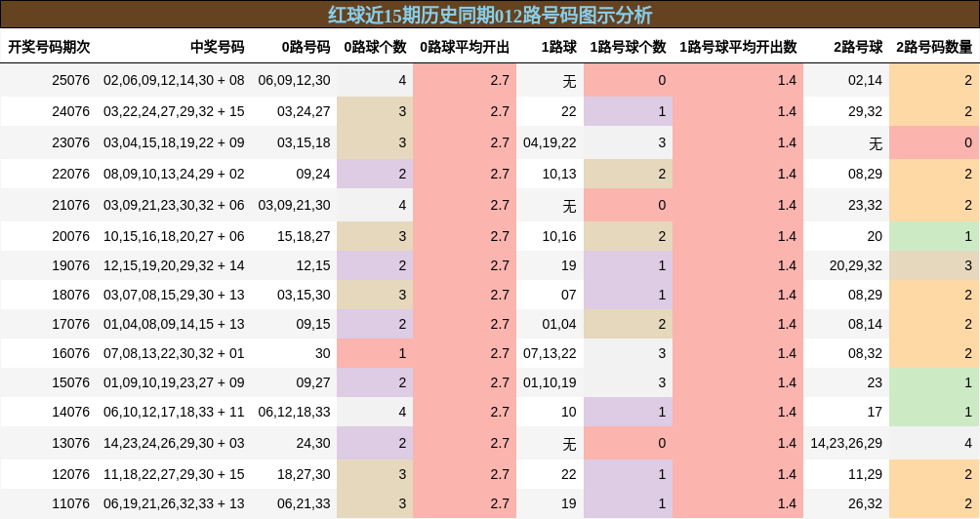980x519 pixels.
Task: Click 2路号球 cell 14,23,26,29
Action: (x=846, y=444)
